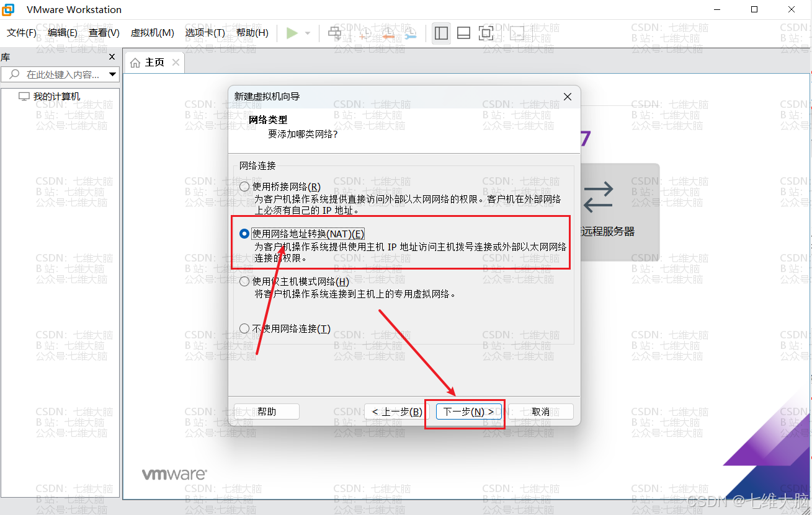Image resolution: width=812 pixels, height=515 pixels.
Task: Click the green power on play icon
Action: click(x=292, y=33)
